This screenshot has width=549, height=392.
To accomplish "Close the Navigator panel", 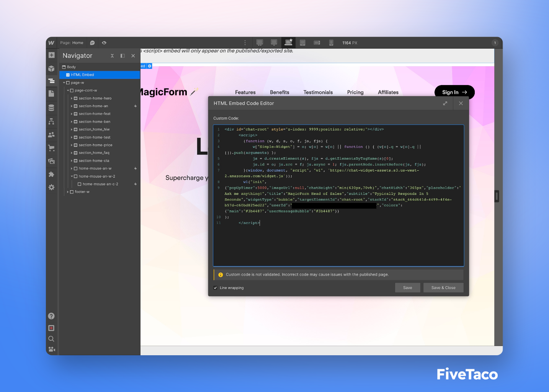I will coord(133,56).
